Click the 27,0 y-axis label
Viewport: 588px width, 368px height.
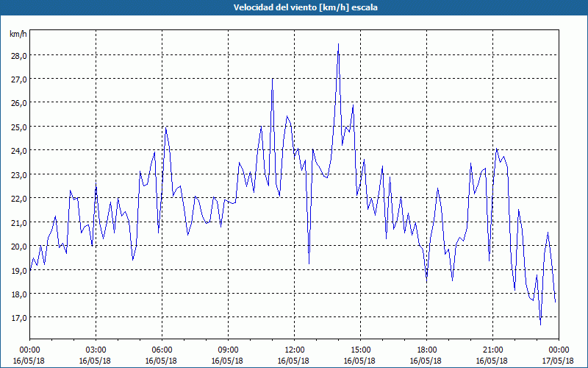pyautogui.click(x=19, y=79)
